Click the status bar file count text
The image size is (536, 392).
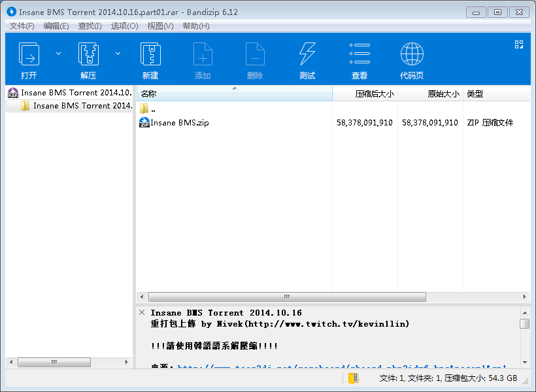click(x=448, y=378)
